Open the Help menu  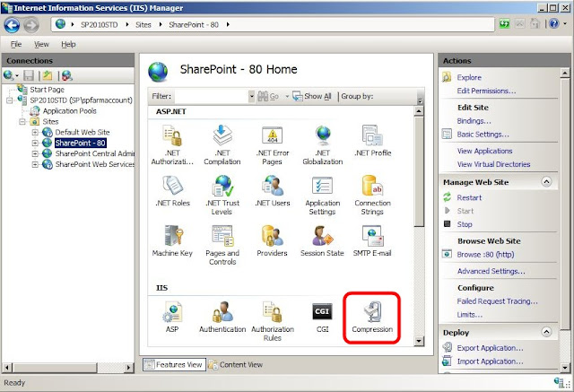click(68, 44)
